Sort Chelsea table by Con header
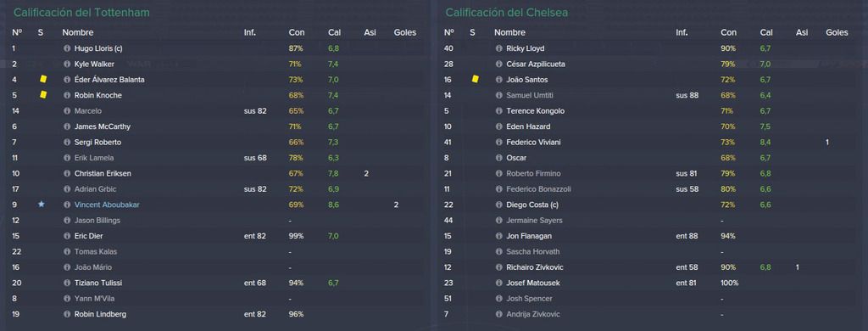The width and height of the screenshot is (868, 331). pyautogui.click(x=728, y=33)
